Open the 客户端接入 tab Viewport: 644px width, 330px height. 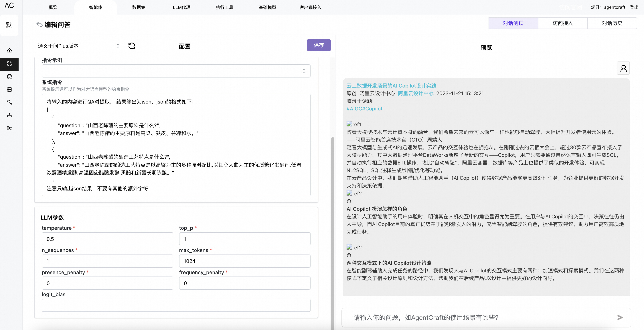coord(311,7)
